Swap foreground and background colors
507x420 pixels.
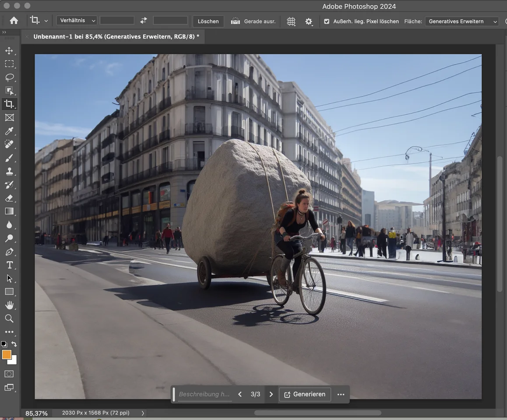tap(14, 344)
